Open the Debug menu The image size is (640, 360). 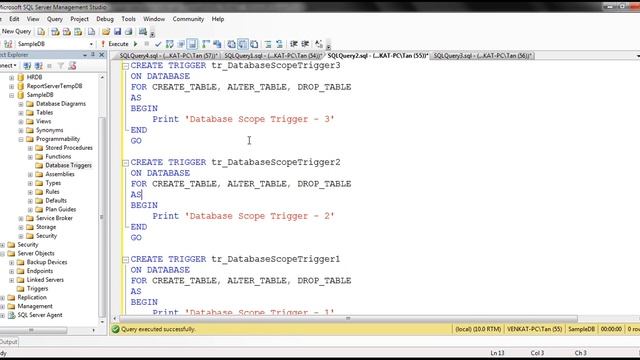tap(105, 19)
